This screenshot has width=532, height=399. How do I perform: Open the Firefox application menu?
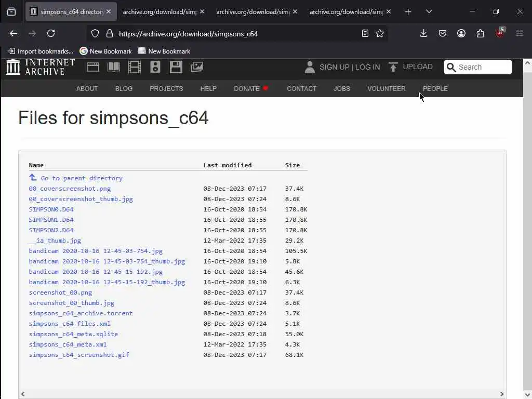click(x=520, y=33)
